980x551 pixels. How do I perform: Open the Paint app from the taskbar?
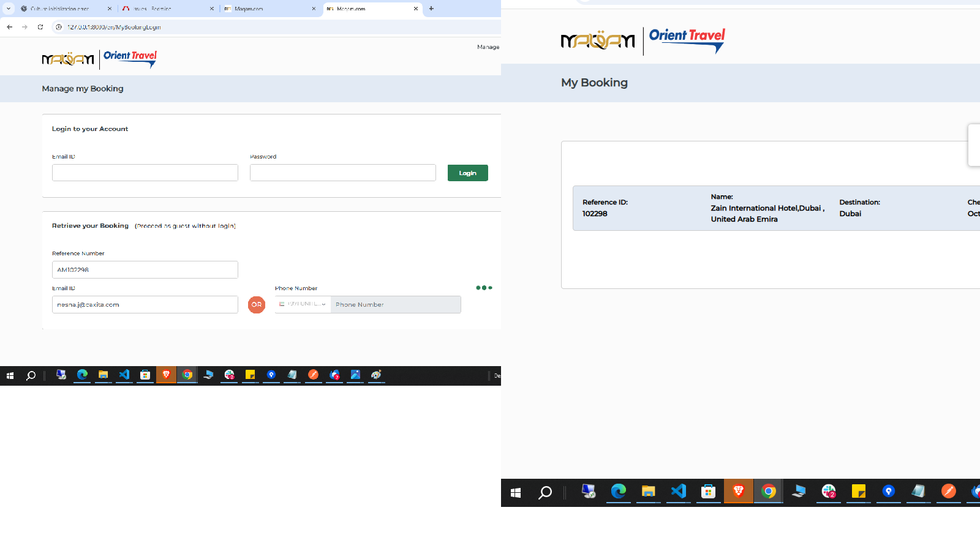(376, 375)
